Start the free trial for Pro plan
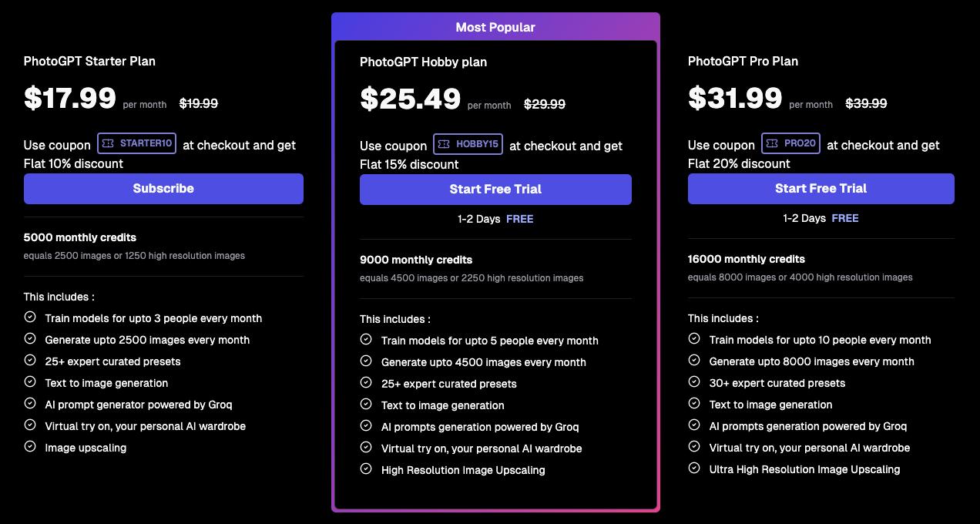This screenshot has width=980, height=524. click(821, 189)
